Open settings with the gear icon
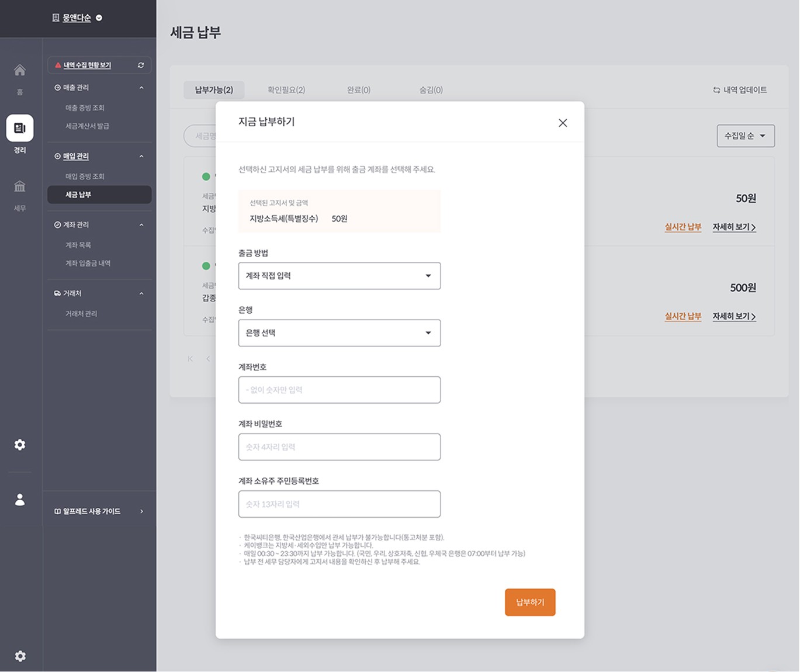Viewport: 811px width, 672px height. 19,445
